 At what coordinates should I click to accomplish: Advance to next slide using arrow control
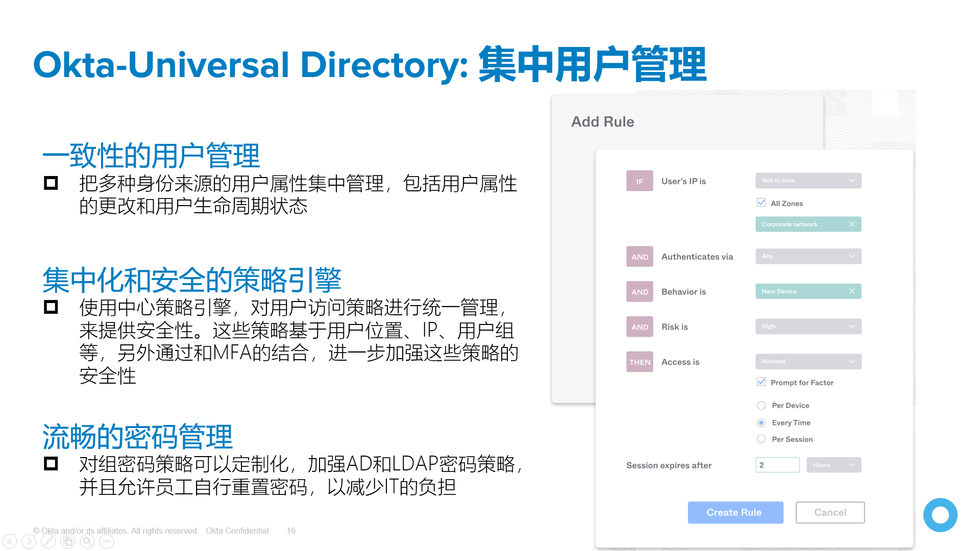click(29, 541)
